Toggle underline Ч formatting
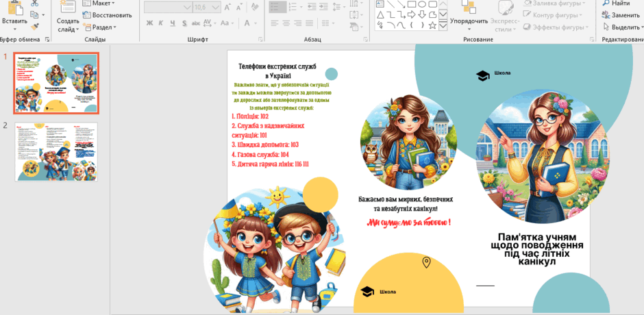Viewport: 644px width, 315px height. [173, 23]
